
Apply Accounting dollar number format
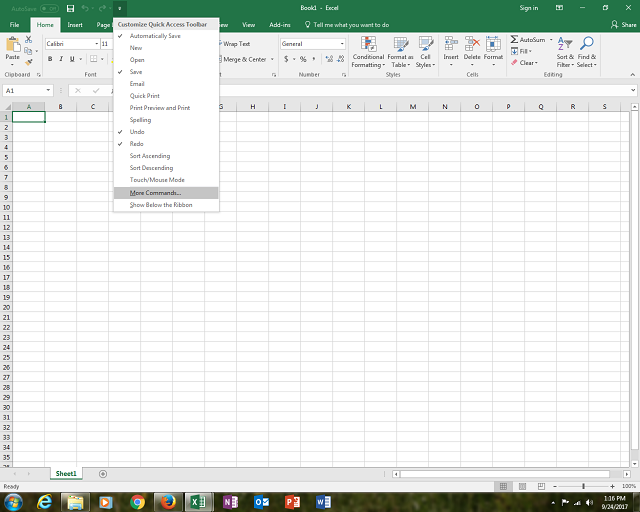point(286,59)
